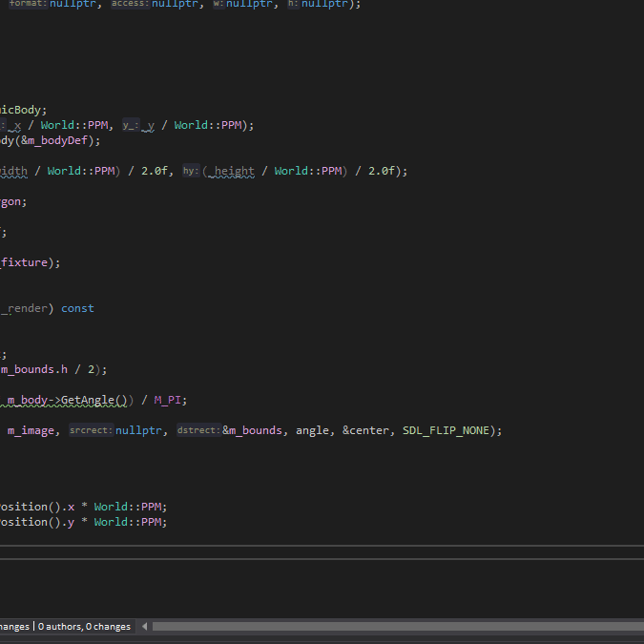
Task: Click the 'gon;' code text
Action: [13, 201]
